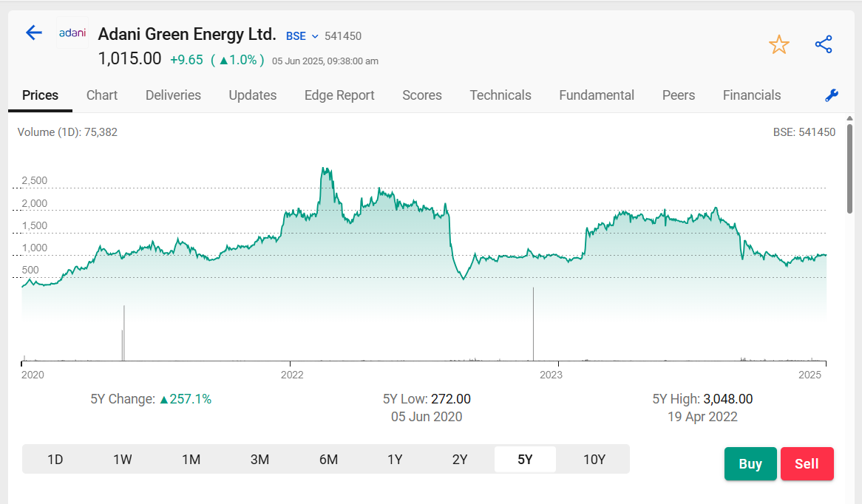Viewport: 862px width, 504px height.
Task: Open the Chart tab
Action: [102, 95]
